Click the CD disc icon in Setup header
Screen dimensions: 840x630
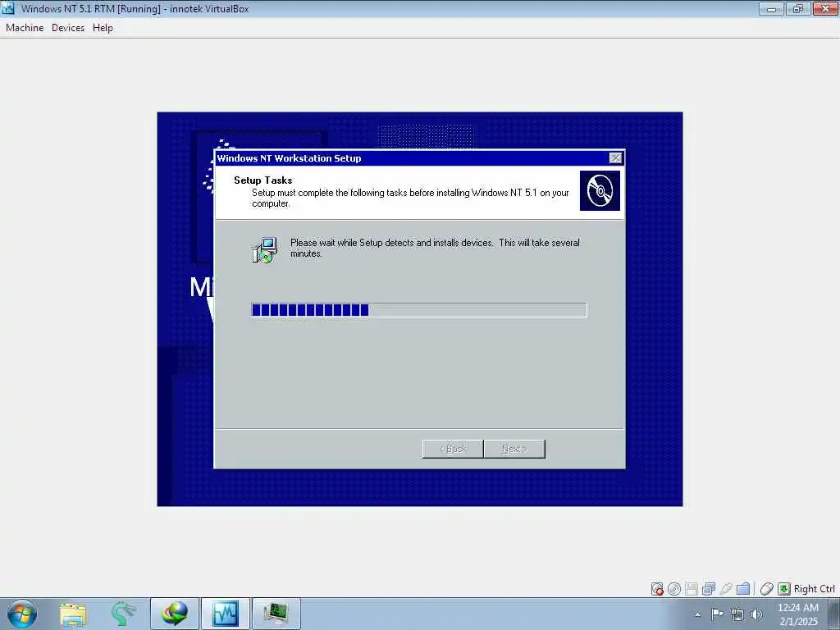coord(600,190)
